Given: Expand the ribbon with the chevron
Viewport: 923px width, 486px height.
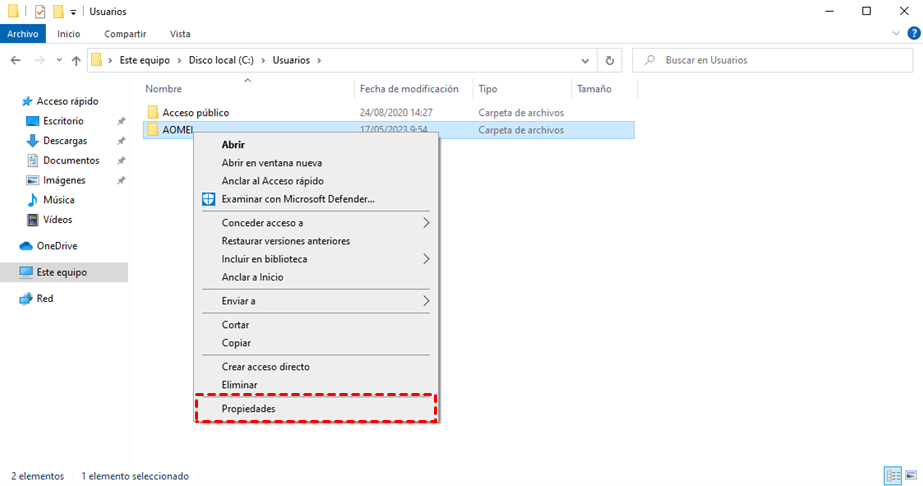Looking at the screenshot, I should click(x=896, y=34).
